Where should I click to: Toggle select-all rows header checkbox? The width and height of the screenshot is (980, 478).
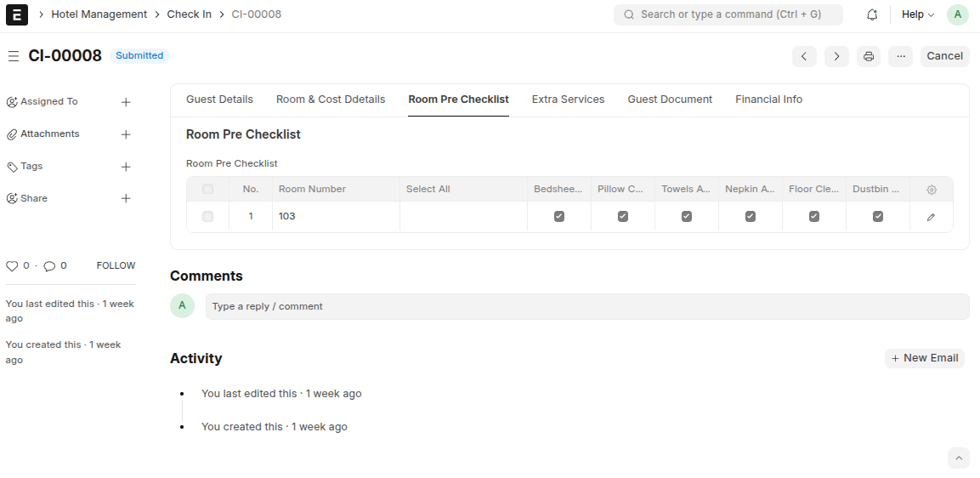coord(207,189)
